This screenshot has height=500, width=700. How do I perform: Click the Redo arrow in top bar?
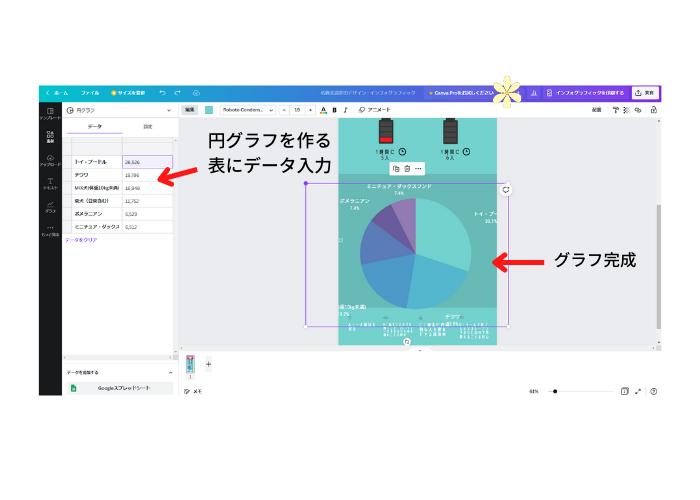point(178,93)
